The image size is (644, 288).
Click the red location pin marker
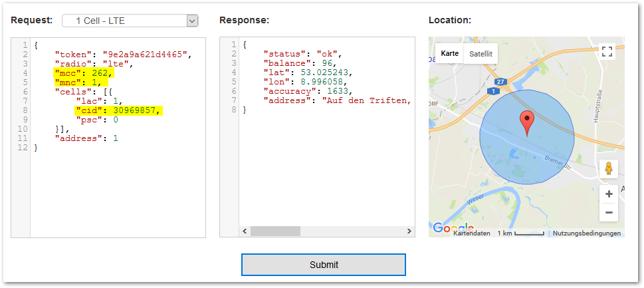tap(526, 123)
